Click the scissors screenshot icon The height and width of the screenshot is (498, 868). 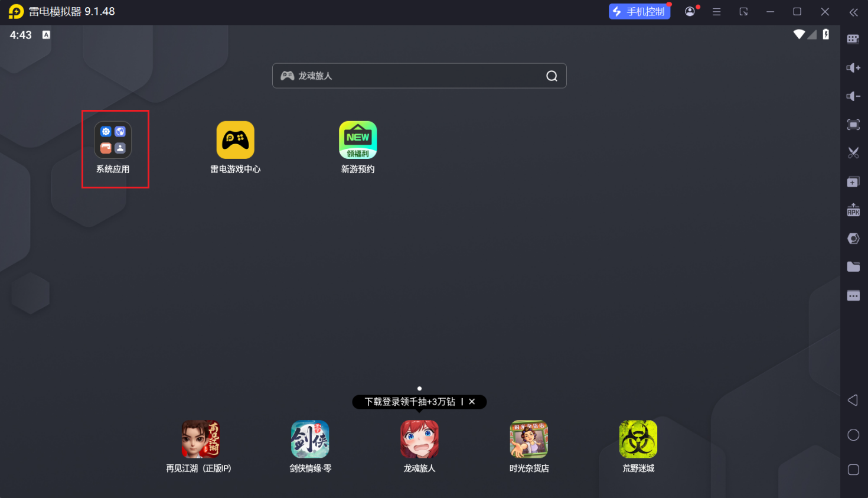[853, 152]
